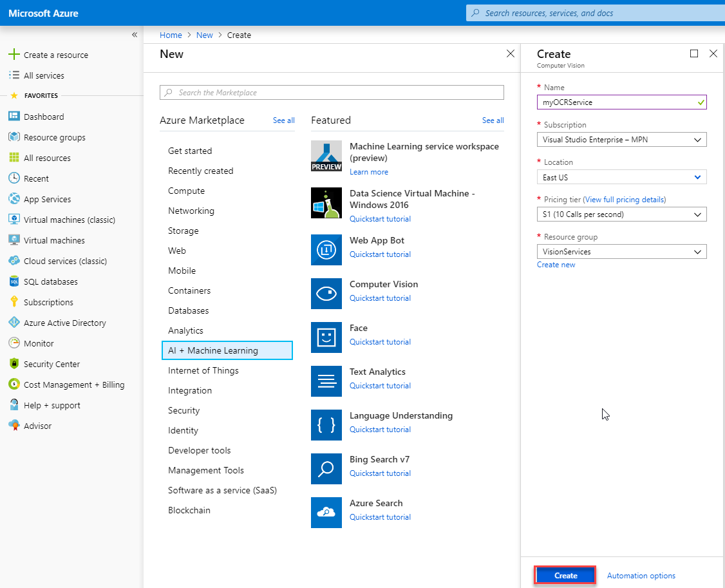Navigate to Home via the breadcrumb
This screenshot has width=725, height=588.
pos(171,35)
